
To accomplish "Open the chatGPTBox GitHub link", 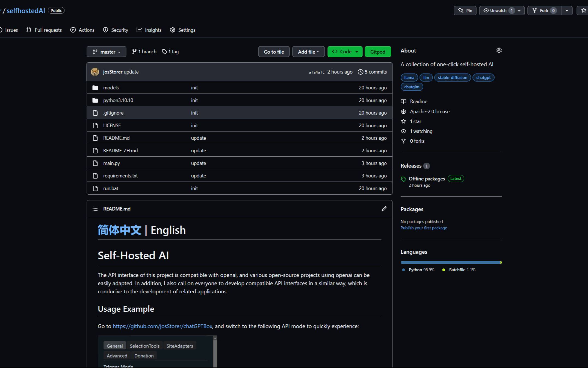I will (162, 326).
